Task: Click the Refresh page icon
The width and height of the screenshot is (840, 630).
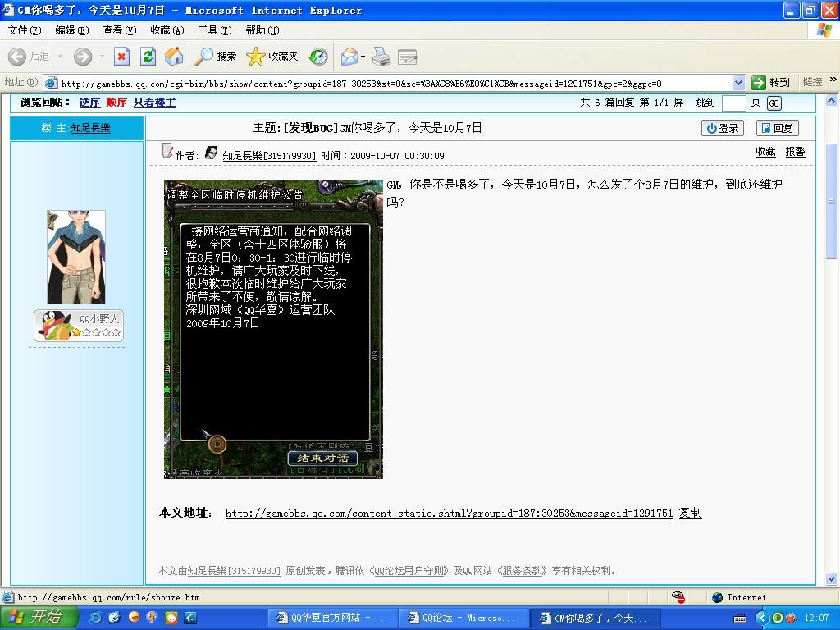Action: pyautogui.click(x=148, y=57)
